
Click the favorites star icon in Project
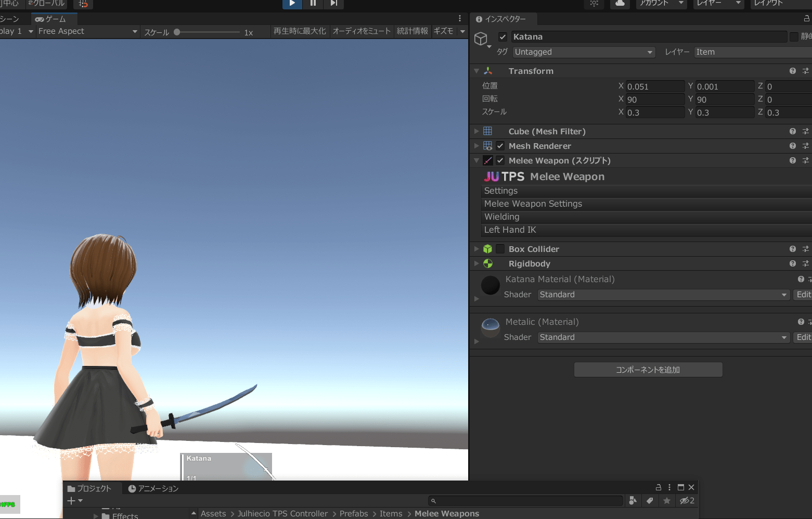667,501
